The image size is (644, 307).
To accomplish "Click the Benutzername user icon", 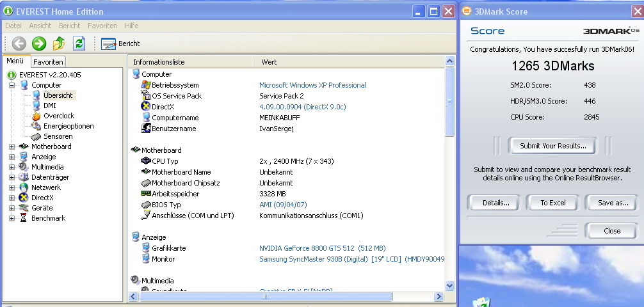I will [x=146, y=129].
